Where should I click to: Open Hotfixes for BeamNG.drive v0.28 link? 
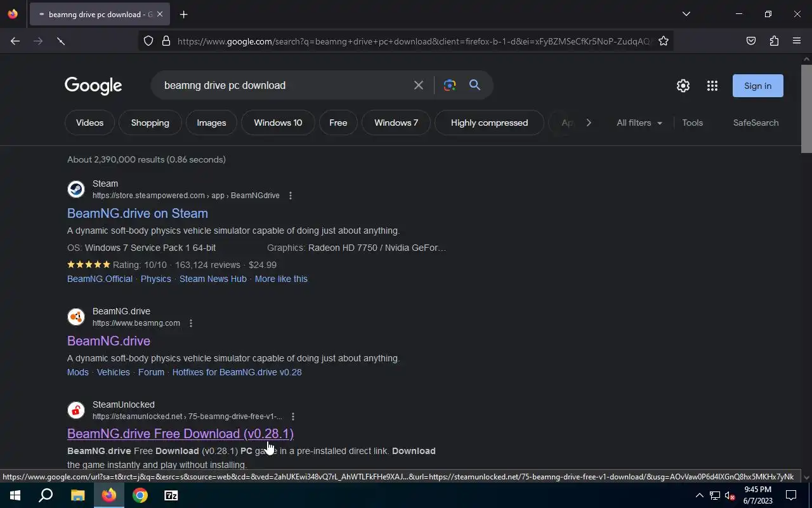237,372
